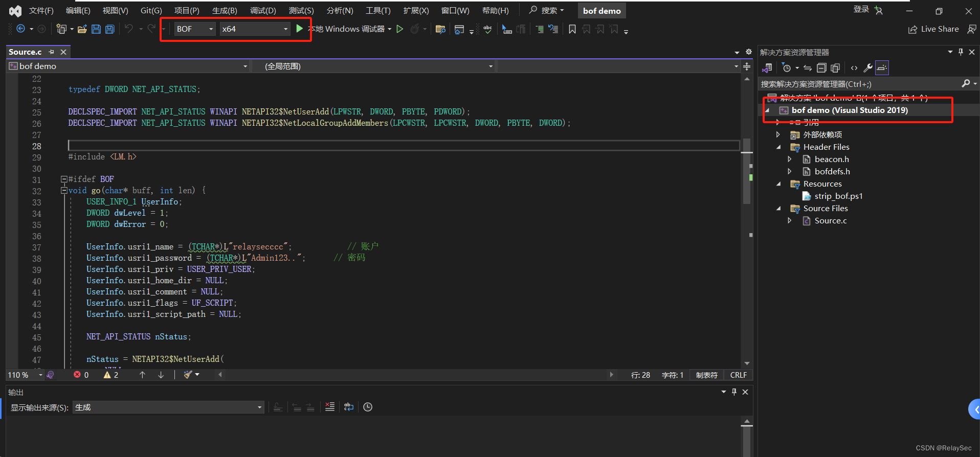Go to previous issue with the up arrow
The width and height of the screenshot is (980, 457).
(x=142, y=375)
